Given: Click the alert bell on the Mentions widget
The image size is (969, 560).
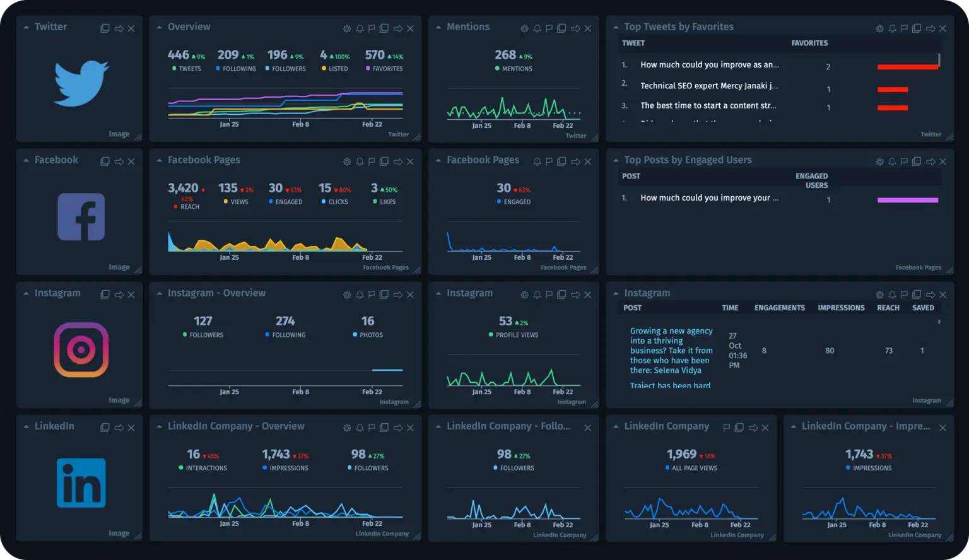Looking at the screenshot, I should pos(537,28).
